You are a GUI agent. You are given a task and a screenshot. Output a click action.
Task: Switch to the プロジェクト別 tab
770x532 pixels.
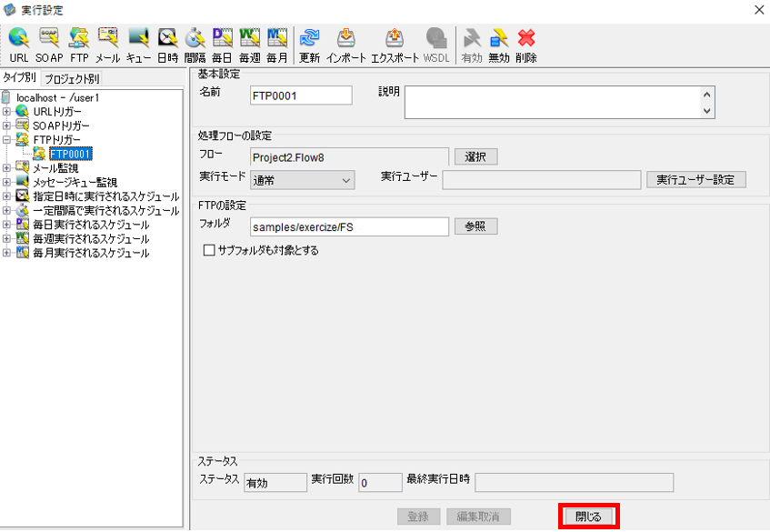coord(72,78)
